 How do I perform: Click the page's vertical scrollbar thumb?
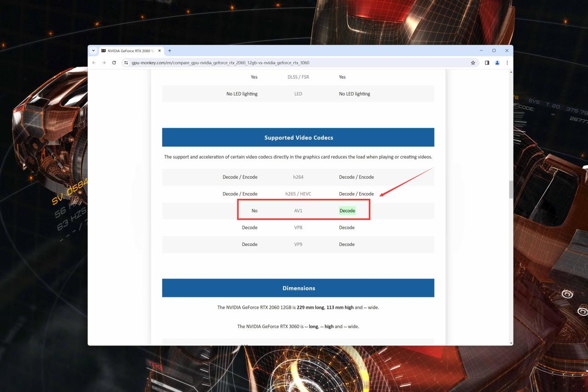coord(511,189)
